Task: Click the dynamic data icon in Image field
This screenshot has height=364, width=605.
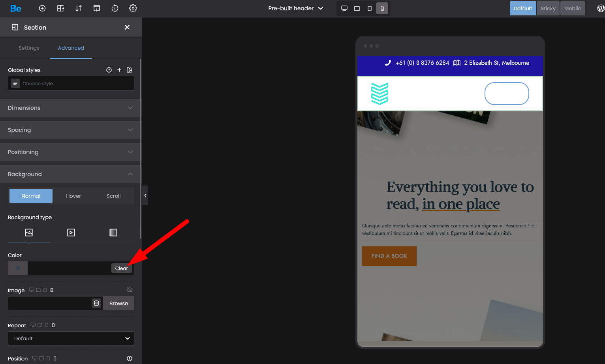Action: [96, 303]
